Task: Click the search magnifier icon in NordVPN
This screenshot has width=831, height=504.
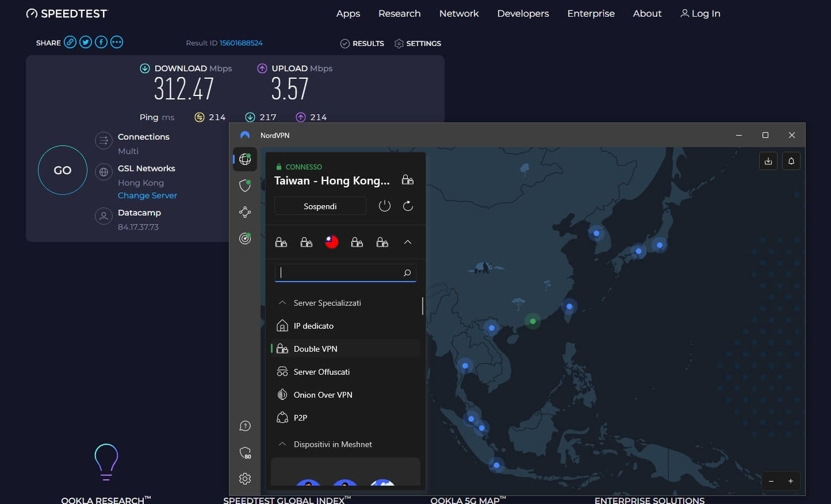Action: point(407,273)
